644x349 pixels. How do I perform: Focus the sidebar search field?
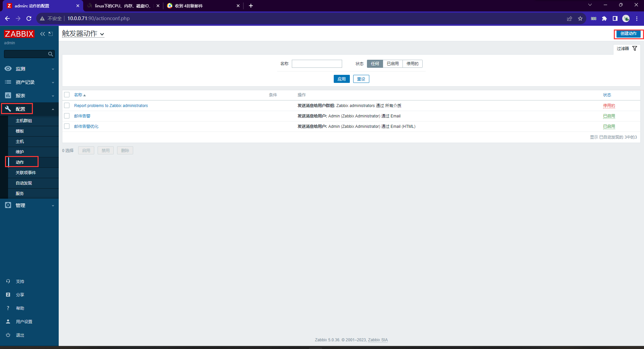[x=29, y=54]
